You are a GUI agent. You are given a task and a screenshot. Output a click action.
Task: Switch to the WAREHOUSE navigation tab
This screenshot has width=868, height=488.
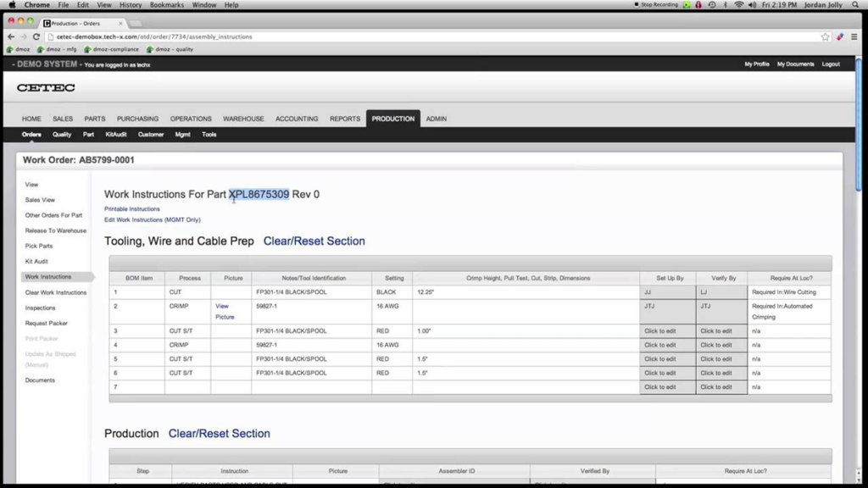243,119
